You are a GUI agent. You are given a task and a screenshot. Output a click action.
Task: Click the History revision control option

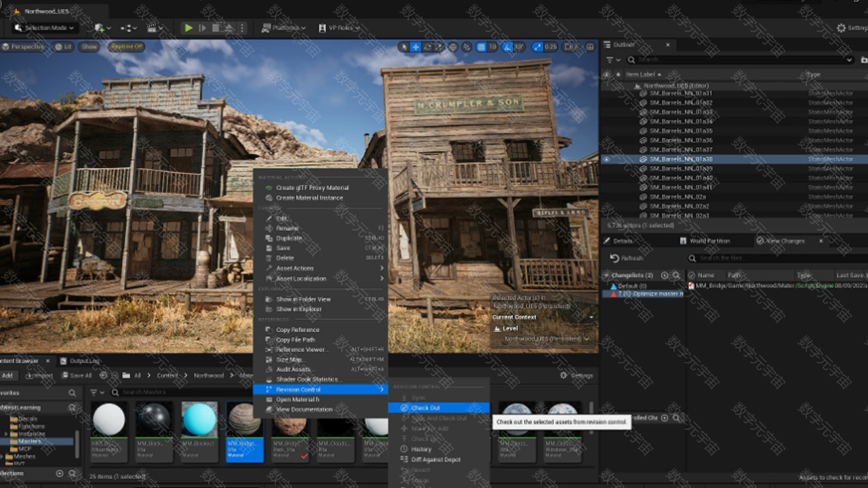tap(420, 449)
